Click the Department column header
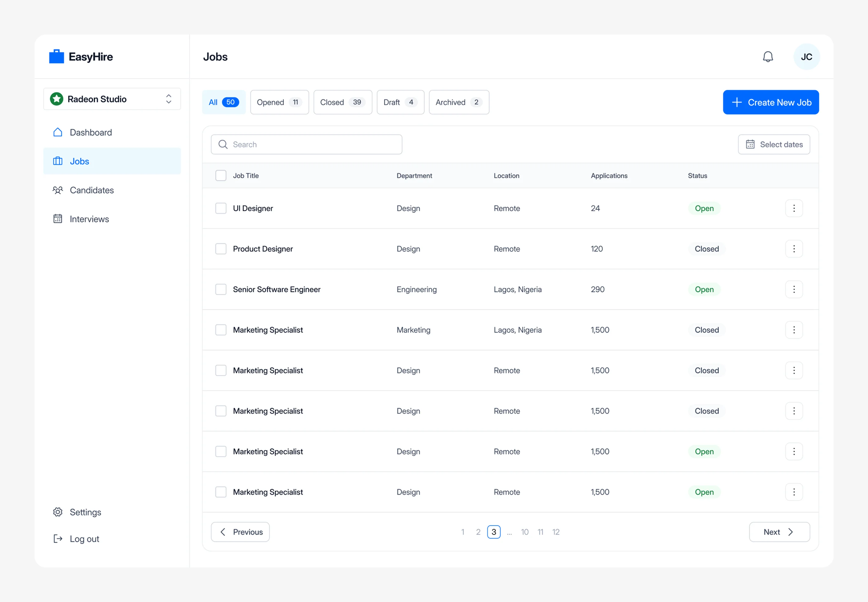Image resolution: width=868 pixels, height=602 pixels. click(x=414, y=175)
